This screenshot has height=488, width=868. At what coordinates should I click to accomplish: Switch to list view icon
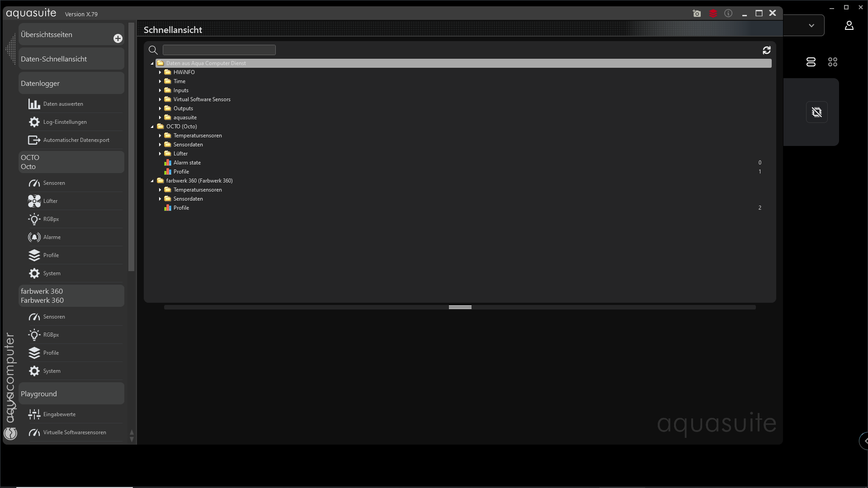[x=811, y=62]
